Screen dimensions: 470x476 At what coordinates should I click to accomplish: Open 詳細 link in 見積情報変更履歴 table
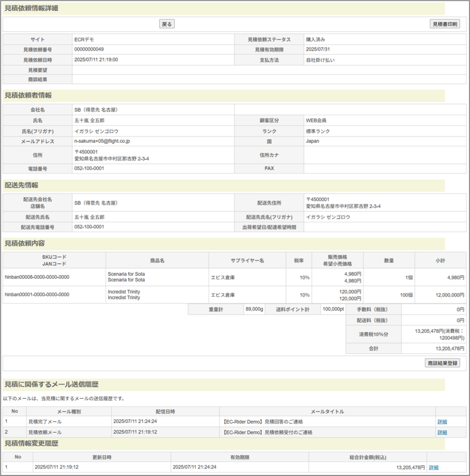click(433, 467)
